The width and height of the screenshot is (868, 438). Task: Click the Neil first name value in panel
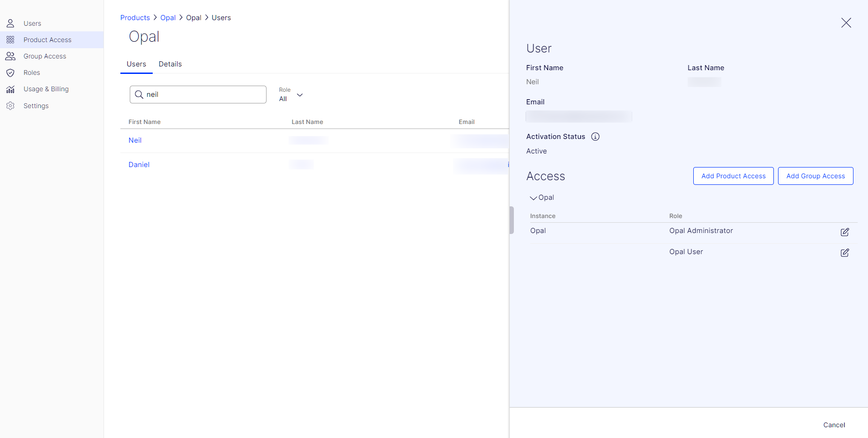point(533,82)
